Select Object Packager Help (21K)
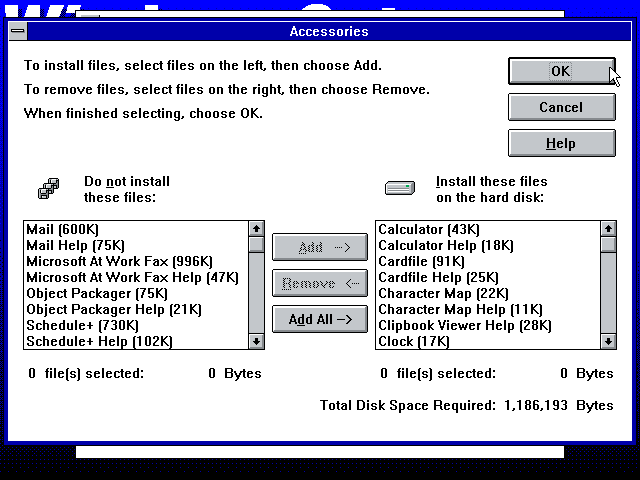The width and height of the screenshot is (640, 480). pyautogui.click(x=136, y=309)
